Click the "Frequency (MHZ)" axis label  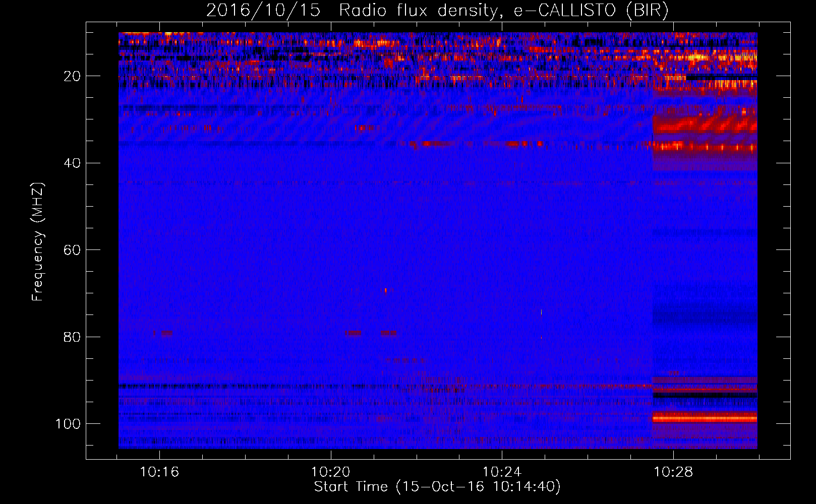tap(38, 242)
